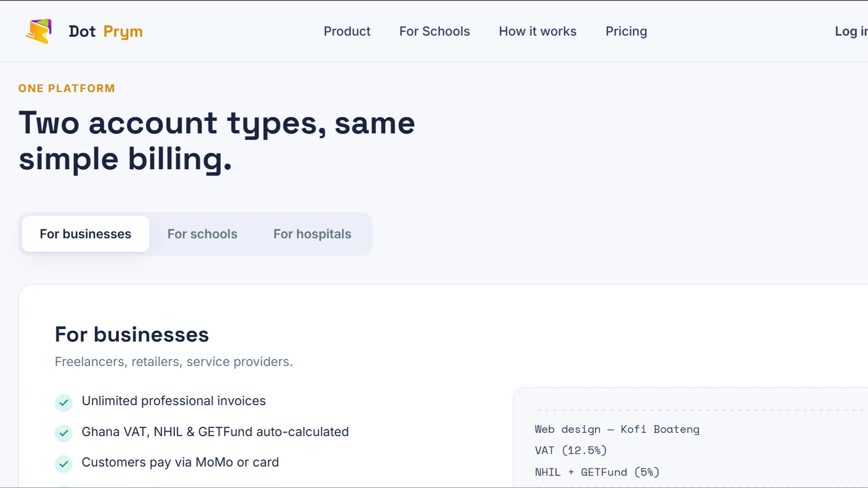The height and width of the screenshot is (488, 868).
Task: Go to For Schools in navigation
Action: tap(435, 31)
